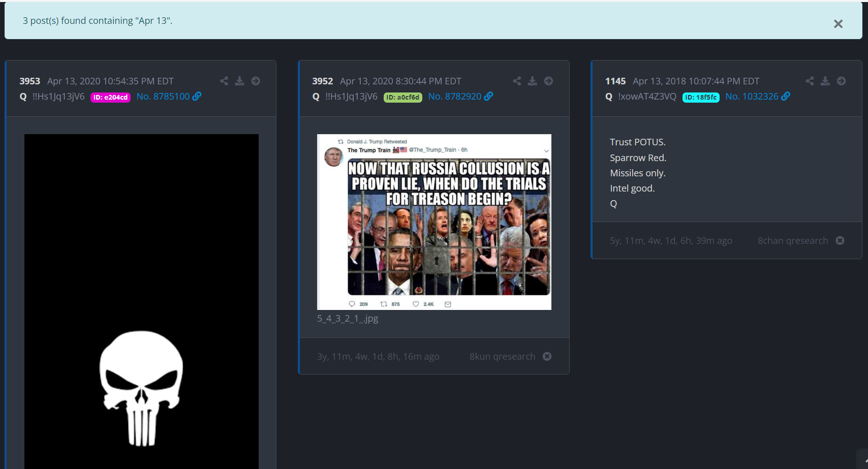Click the circle-x icon next to 8chan qresearch
This screenshot has height=469, width=868.
pos(840,240)
